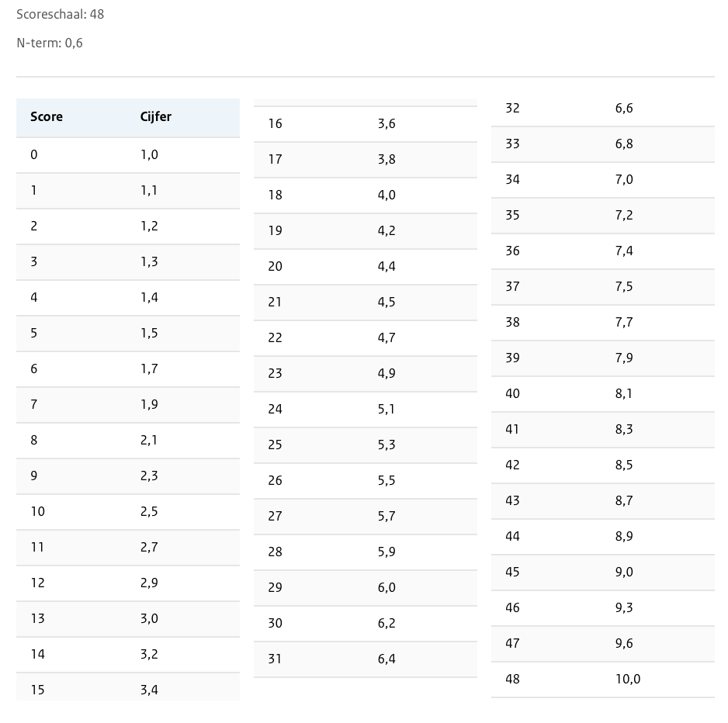Click the cijfer 10,0 cell
Screen dimensions: 728x723
pos(628,679)
